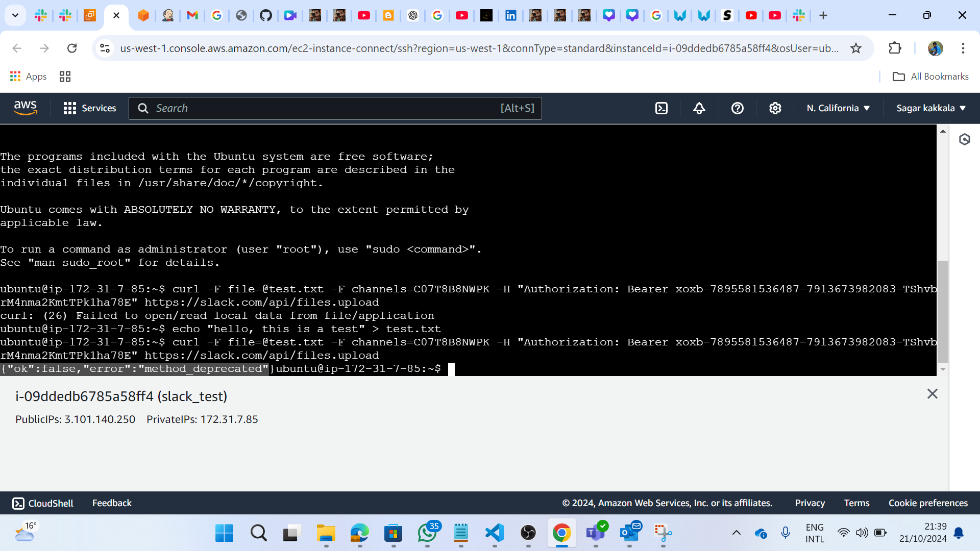Viewport: 980px width, 551px height.
Task: Expand the N. California region dropdown
Action: pyautogui.click(x=838, y=108)
